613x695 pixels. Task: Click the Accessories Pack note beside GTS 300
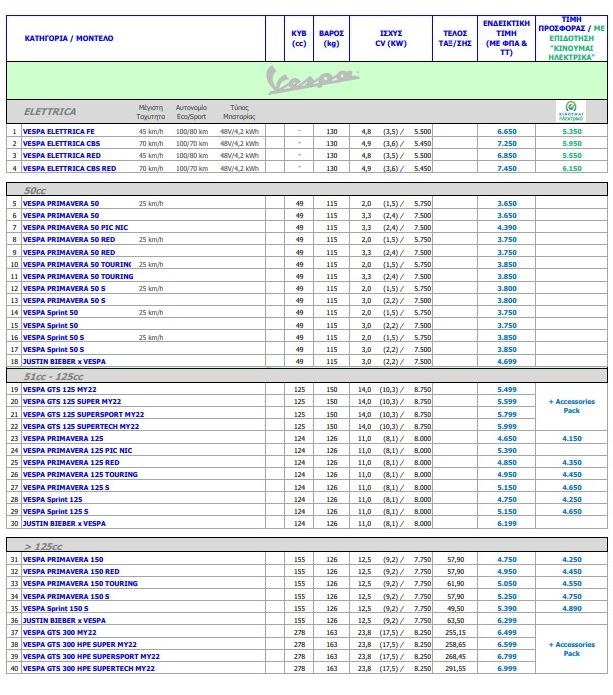coord(572,649)
